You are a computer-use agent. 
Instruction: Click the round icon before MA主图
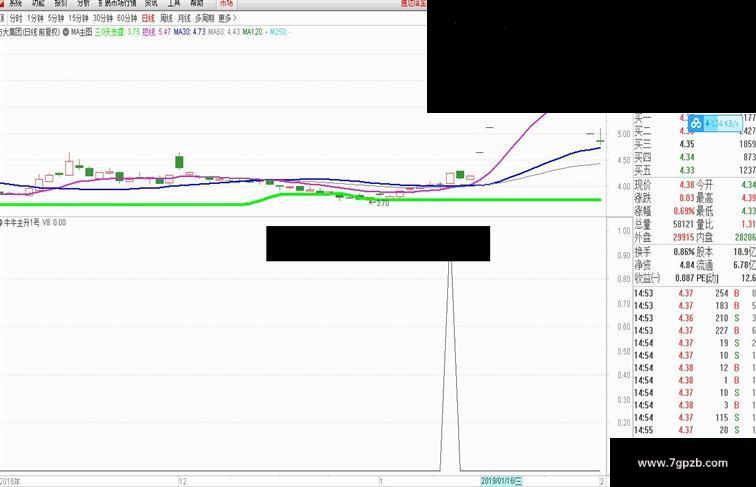(66, 32)
